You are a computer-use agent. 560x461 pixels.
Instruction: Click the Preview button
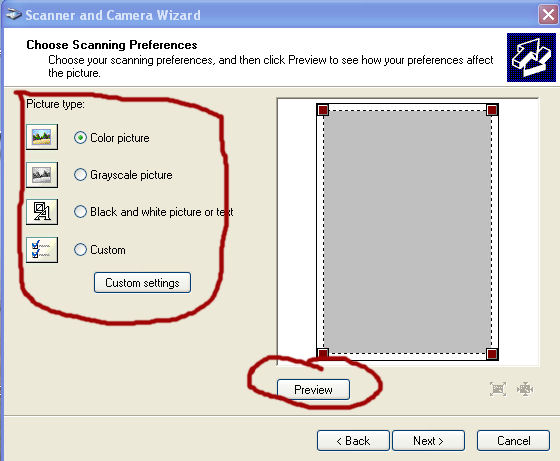(313, 390)
